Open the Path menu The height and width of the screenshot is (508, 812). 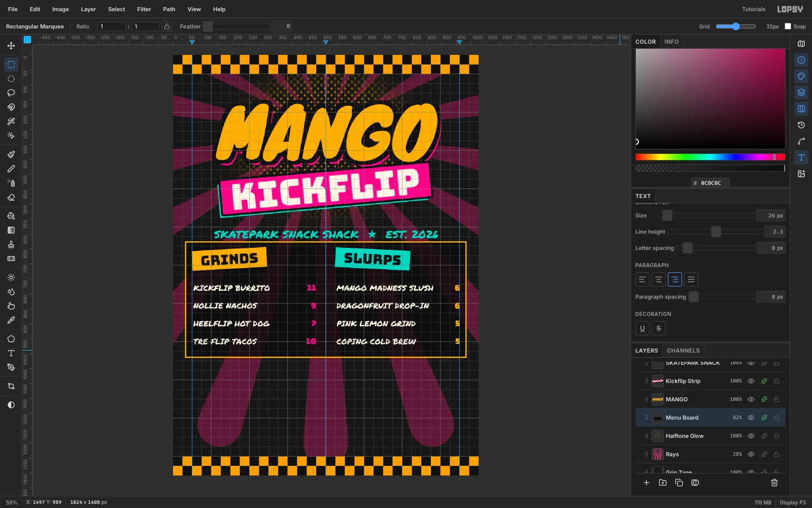click(169, 9)
